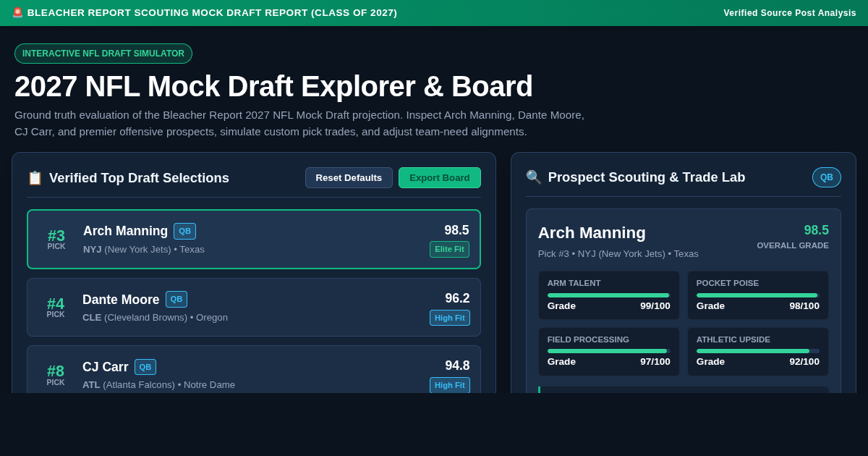This screenshot has height=456, width=868.
Task: Click the Pocket Poise grade bar
Action: 758,295
